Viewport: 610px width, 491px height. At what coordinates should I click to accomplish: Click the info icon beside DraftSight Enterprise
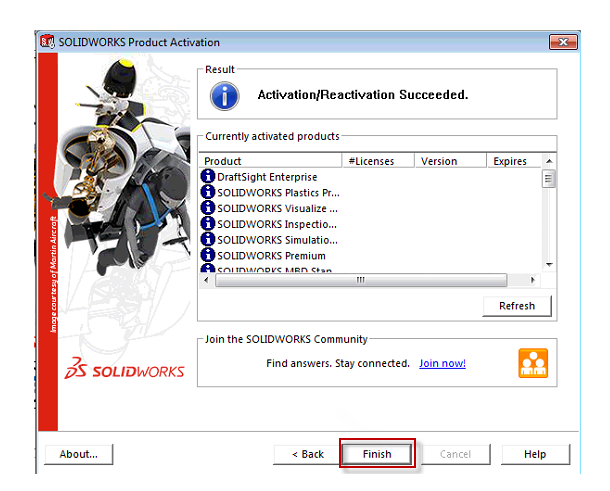coord(208,176)
